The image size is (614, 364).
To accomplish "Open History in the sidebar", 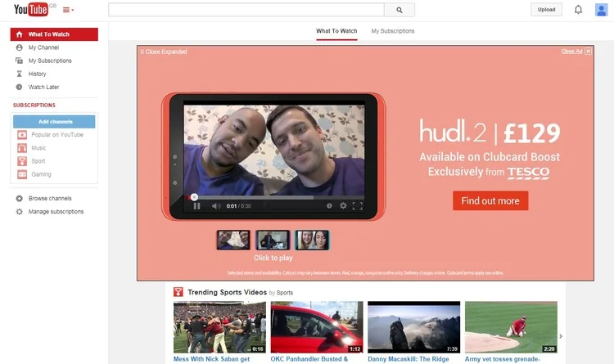I will coord(37,74).
